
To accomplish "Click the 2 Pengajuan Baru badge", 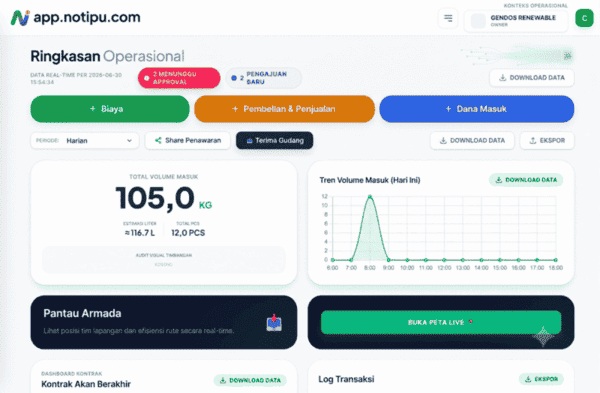I will tap(263, 78).
